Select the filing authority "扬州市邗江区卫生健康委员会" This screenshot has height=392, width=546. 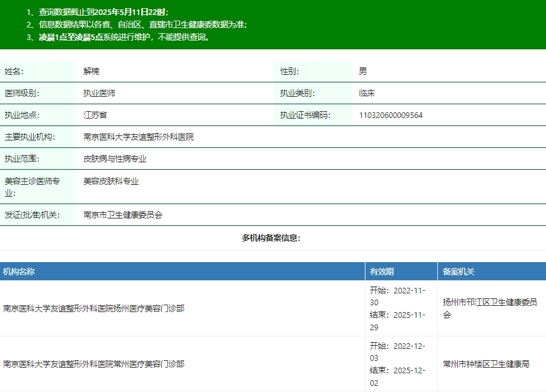coord(490,308)
